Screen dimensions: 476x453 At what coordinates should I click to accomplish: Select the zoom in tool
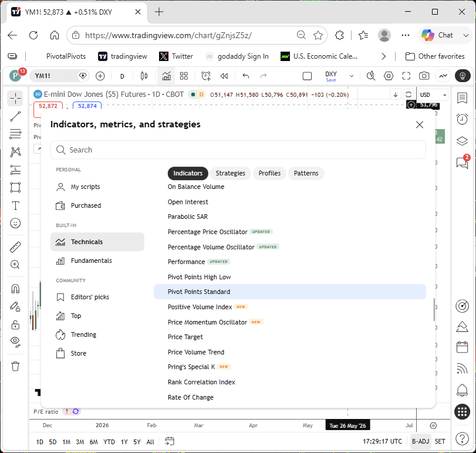point(15,265)
